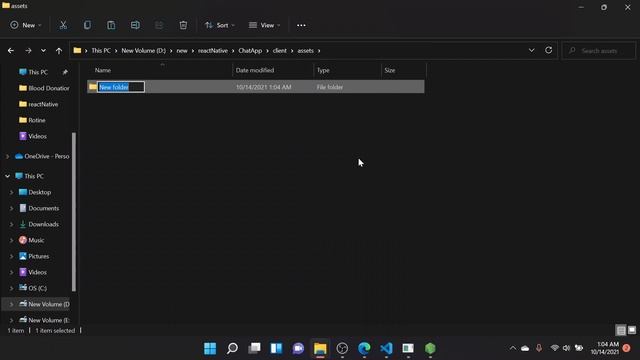Go back with the left arrow

[11, 51]
